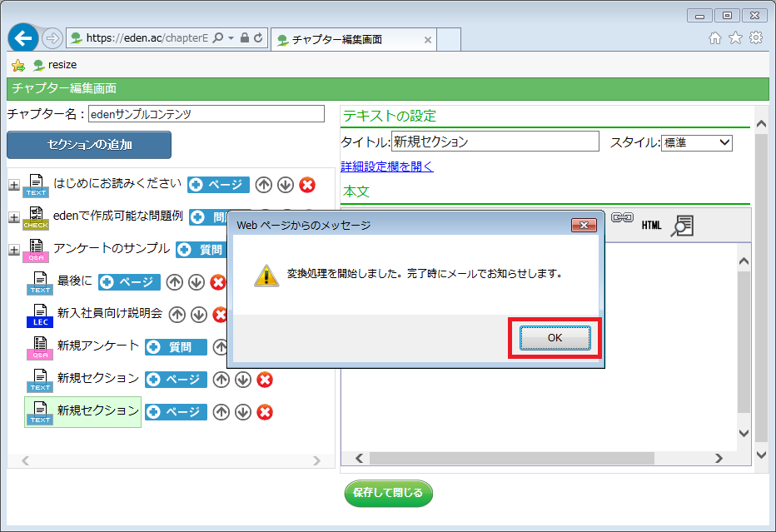Expand the はじめにお読みください section
The width and height of the screenshot is (776, 532).
[14, 186]
